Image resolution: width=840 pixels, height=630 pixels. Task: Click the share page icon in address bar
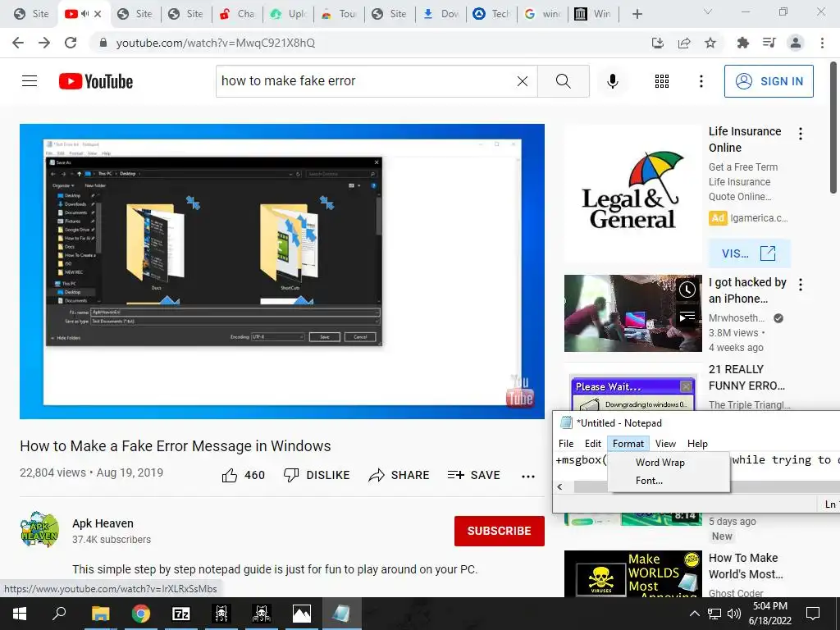[x=684, y=43]
